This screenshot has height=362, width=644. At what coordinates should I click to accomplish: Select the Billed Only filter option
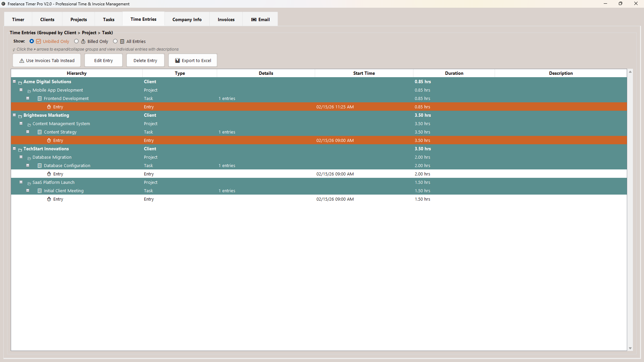click(77, 41)
